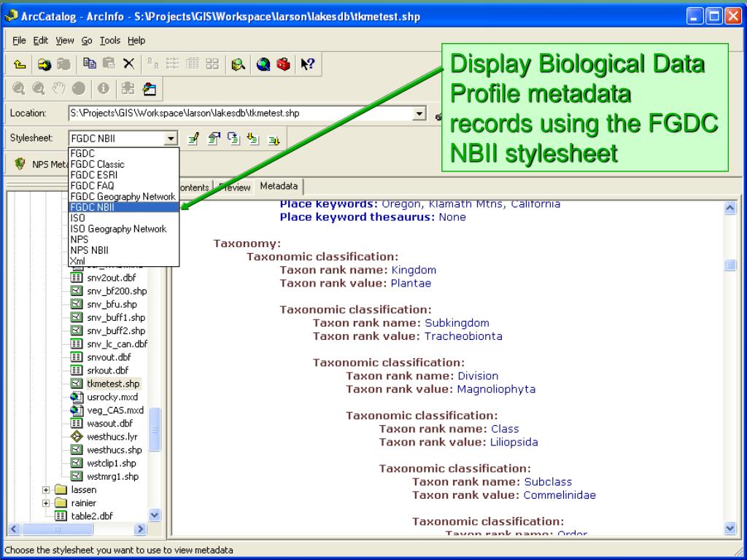The image size is (747, 560).
Task: Select wstmrg1.shp shapefile
Action: click(113, 476)
